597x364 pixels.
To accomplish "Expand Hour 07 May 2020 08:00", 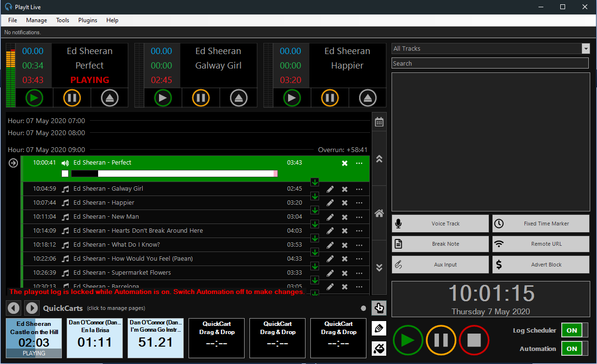I will tap(46, 133).
